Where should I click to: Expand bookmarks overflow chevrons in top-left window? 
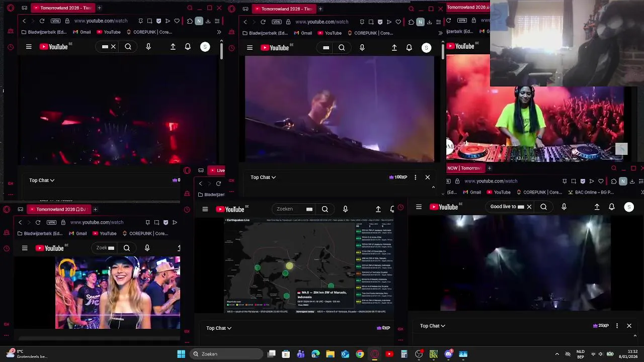pos(219,32)
